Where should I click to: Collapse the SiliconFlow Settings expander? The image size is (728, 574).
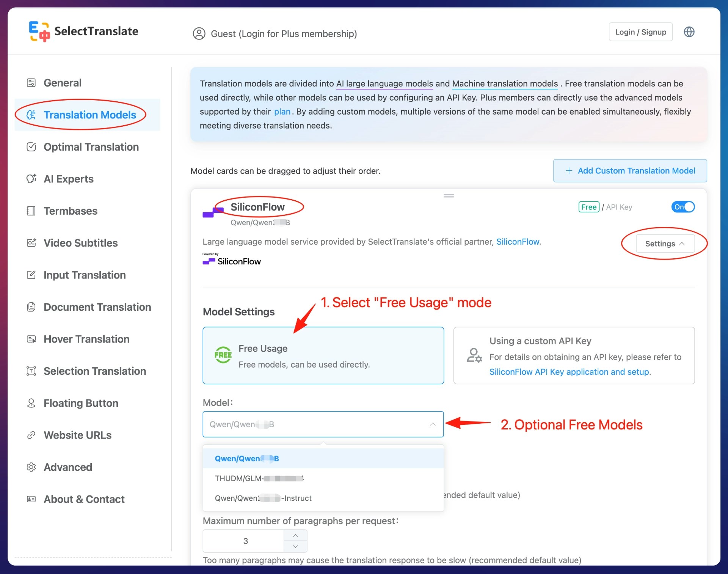point(665,244)
